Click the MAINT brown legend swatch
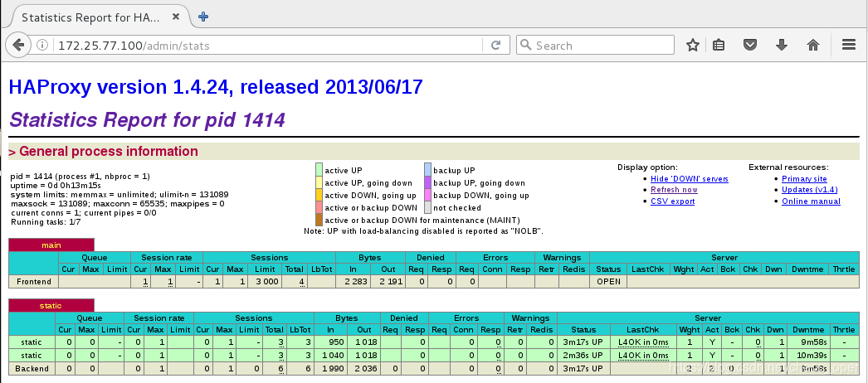The width and height of the screenshot is (868, 383). [319, 220]
